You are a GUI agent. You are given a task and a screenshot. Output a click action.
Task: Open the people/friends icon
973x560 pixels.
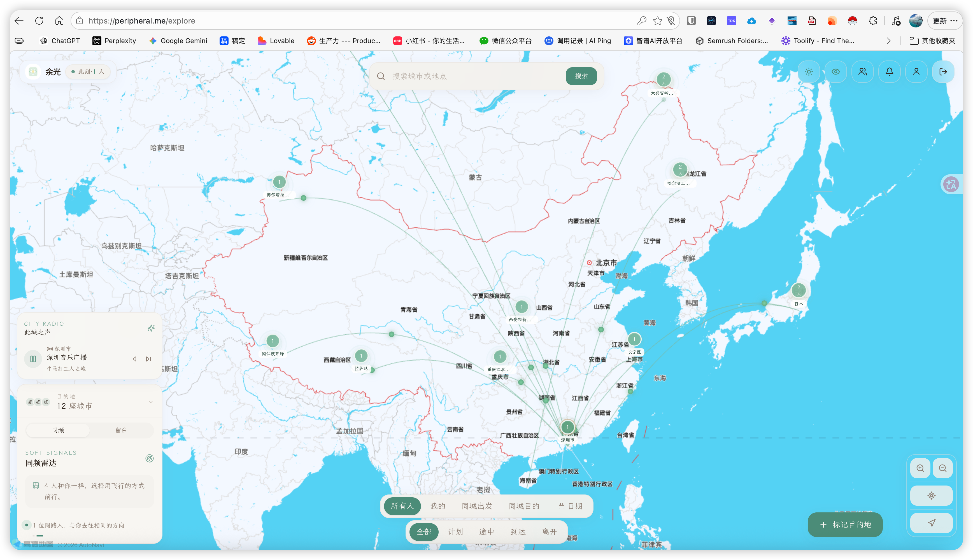[863, 72]
